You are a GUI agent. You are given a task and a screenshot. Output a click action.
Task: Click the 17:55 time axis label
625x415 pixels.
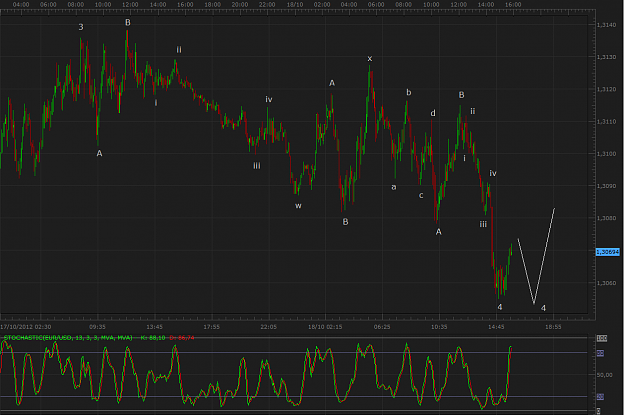click(x=211, y=327)
